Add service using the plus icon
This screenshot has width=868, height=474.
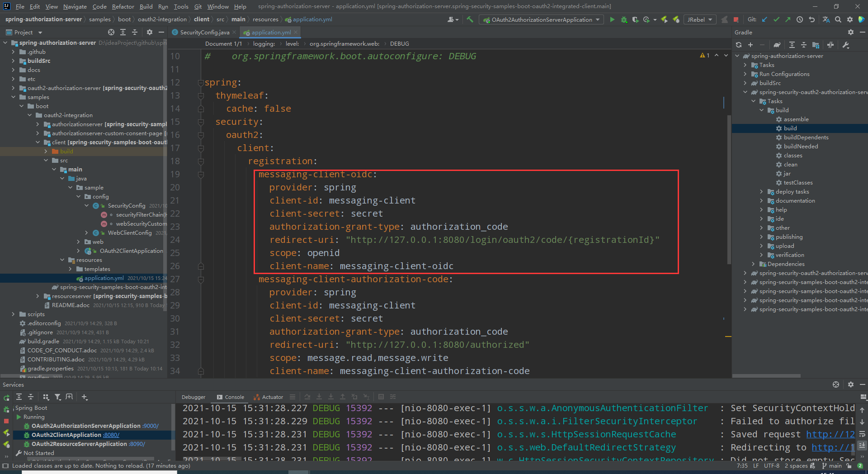85,397
